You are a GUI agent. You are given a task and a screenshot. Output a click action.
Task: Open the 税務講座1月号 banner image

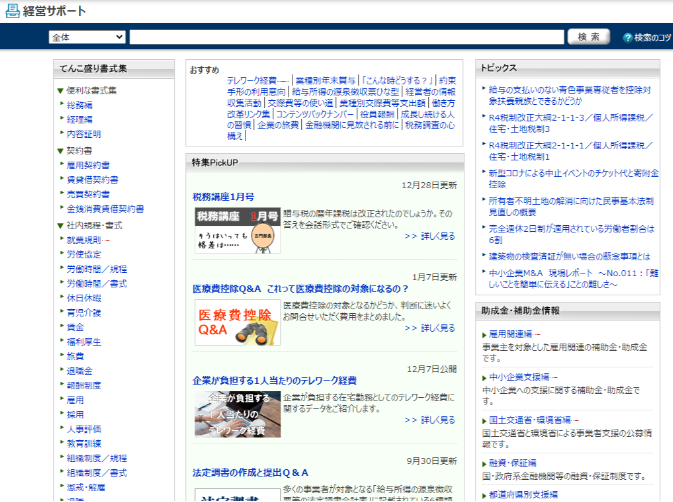click(237, 221)
